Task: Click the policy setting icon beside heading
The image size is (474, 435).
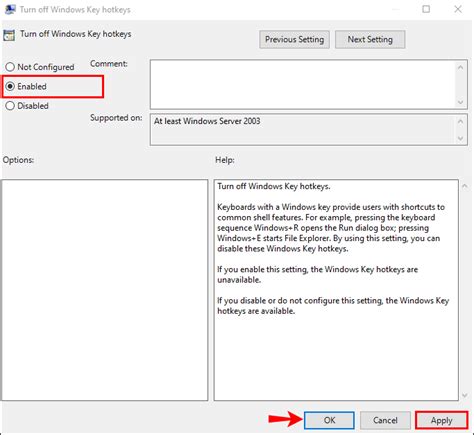Action: tap(9, 35)
